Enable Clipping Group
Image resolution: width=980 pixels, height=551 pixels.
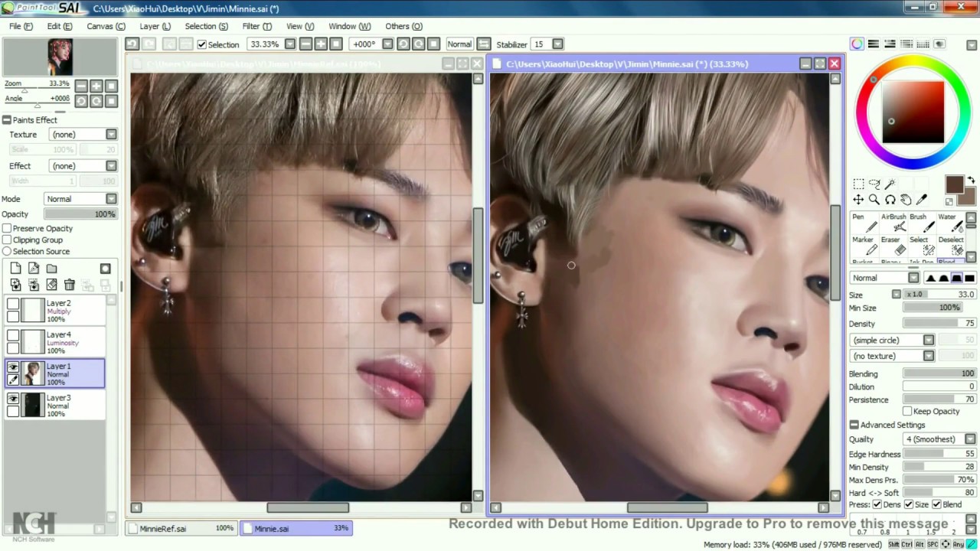click(x=7, y=240)
